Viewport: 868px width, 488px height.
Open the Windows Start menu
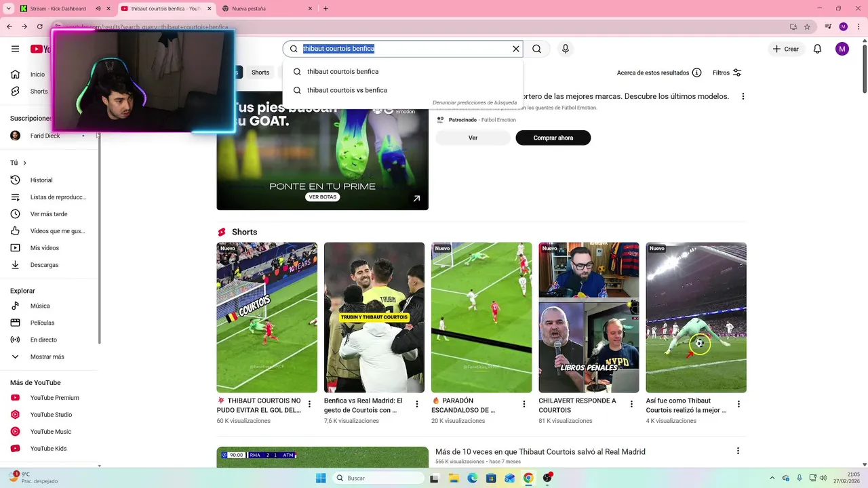pyautogui.click(x=321, y=478)
